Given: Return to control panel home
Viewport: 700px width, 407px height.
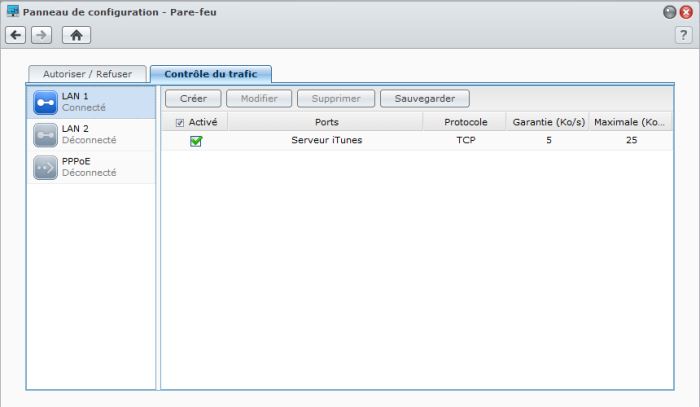Looking at the screenshot, I should tap(76, 35).
